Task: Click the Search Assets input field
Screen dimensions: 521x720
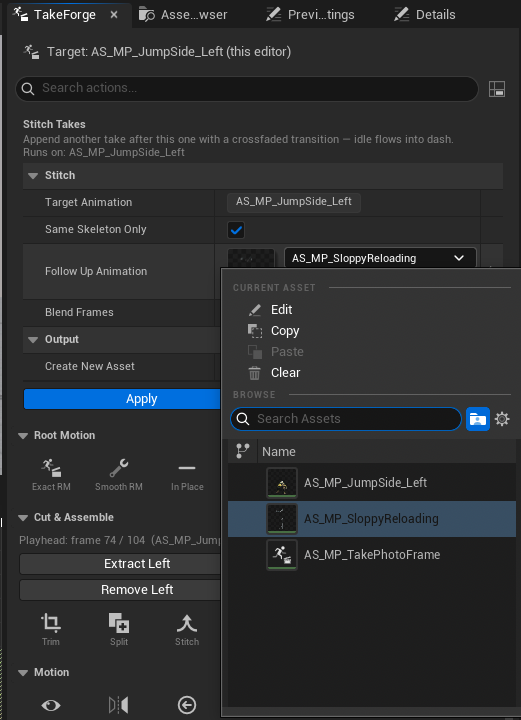Action: [346, 419]
